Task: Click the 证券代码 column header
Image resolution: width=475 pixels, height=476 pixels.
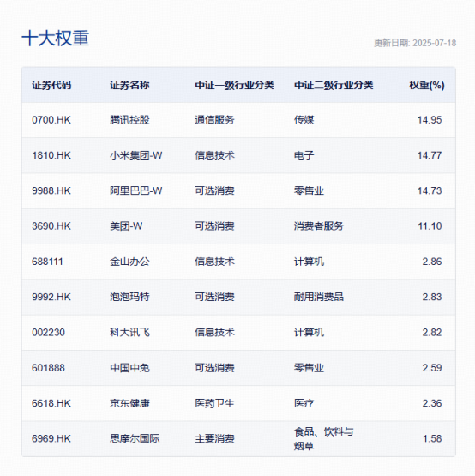Action: pos(51,85)
